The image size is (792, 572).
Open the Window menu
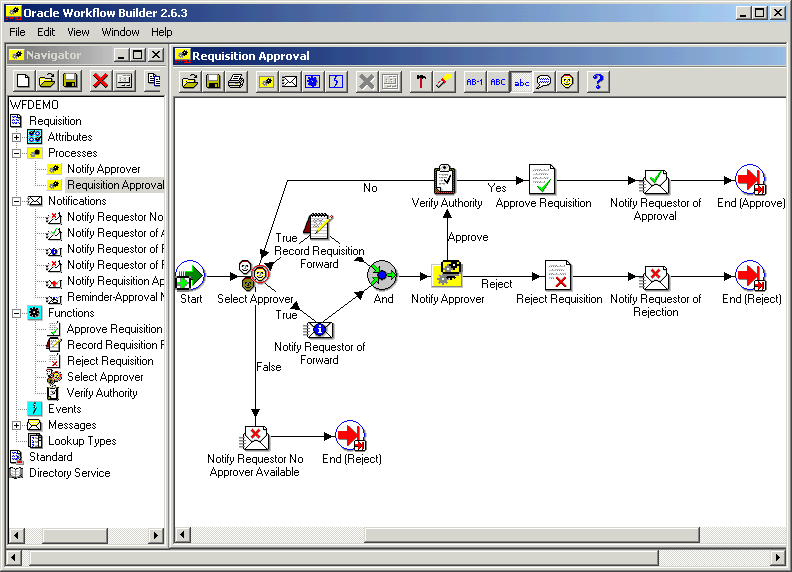(x=120, y=32)
